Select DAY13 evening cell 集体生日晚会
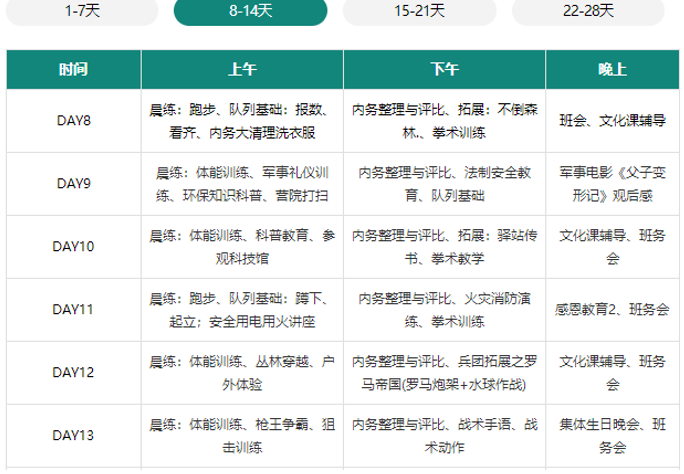The height and width of the screenshot is (474, 684). [612, 435]
